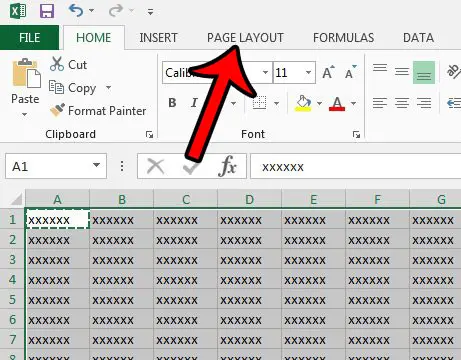Confirm the entry with the checkmark icon
The width and height of the screenshot is (461, 360).
tap(191, 167)
